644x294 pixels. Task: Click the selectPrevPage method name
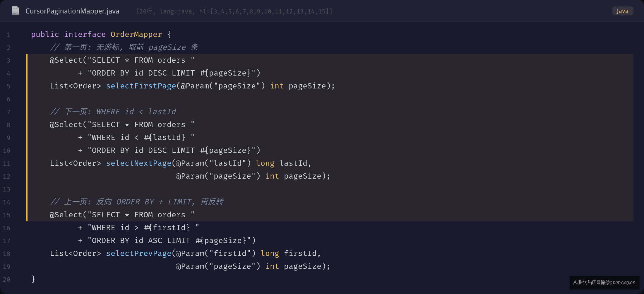(x=138, y=253)
